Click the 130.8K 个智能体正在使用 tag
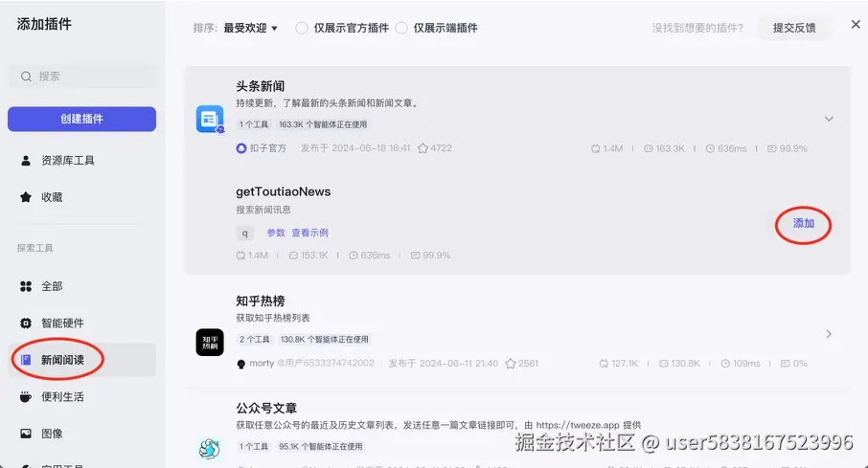Image resolution: width=868 pixels, height=468 pixels. coord(325,339)
